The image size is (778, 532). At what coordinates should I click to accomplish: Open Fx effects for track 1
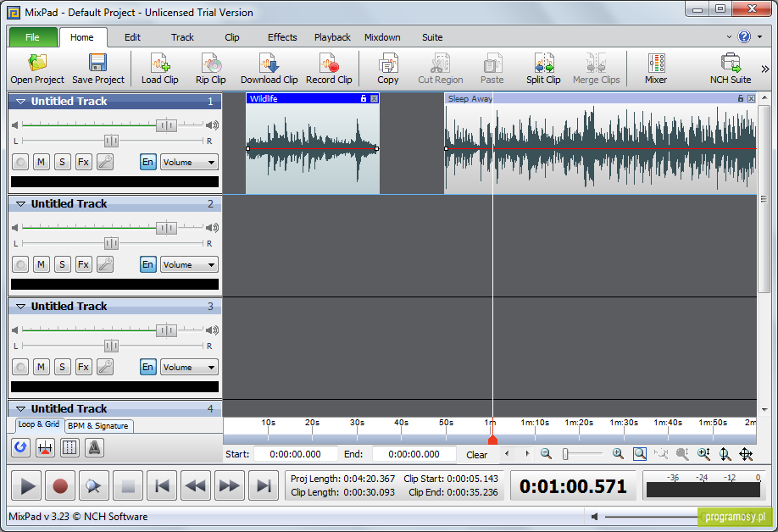(83, 162)
